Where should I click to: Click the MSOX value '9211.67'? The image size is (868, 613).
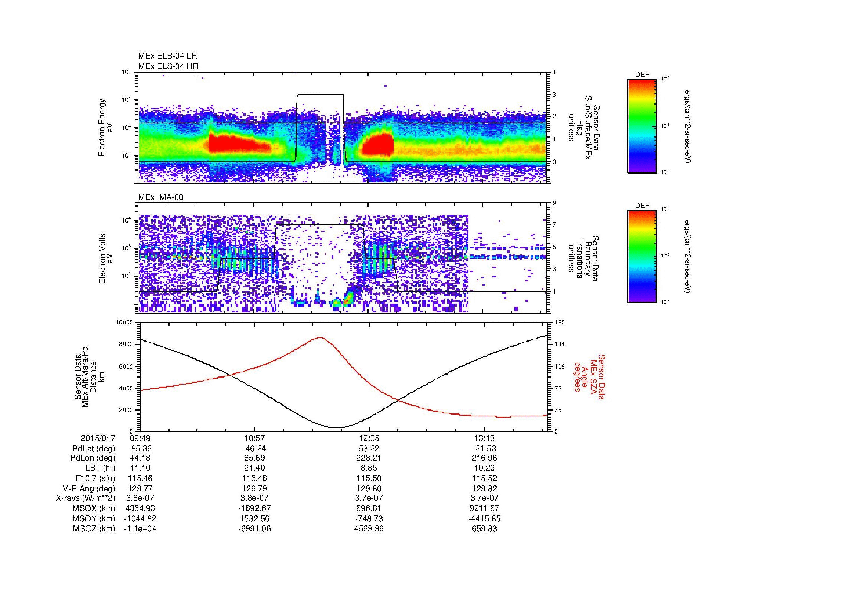pos(484,508)
